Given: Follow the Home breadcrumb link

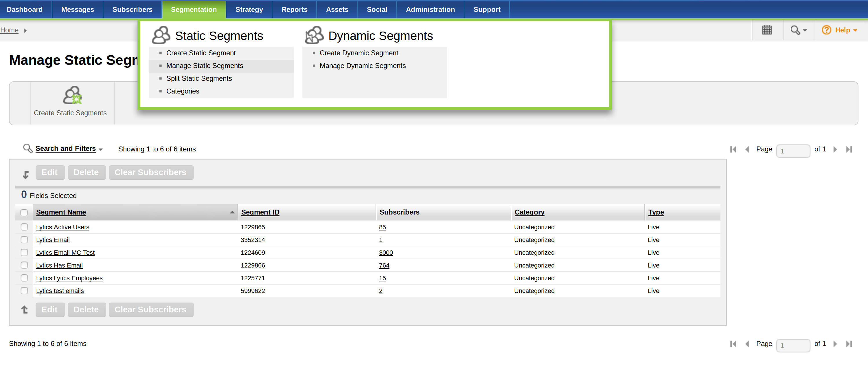Looking at the screenshot, I should click(x=10, y=30).
